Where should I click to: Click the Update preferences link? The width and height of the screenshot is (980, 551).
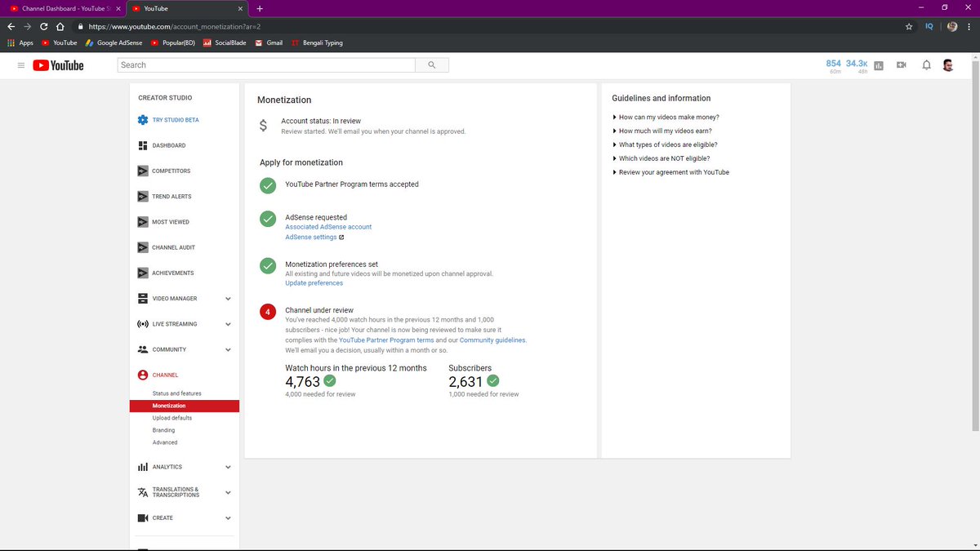point(314,283)
